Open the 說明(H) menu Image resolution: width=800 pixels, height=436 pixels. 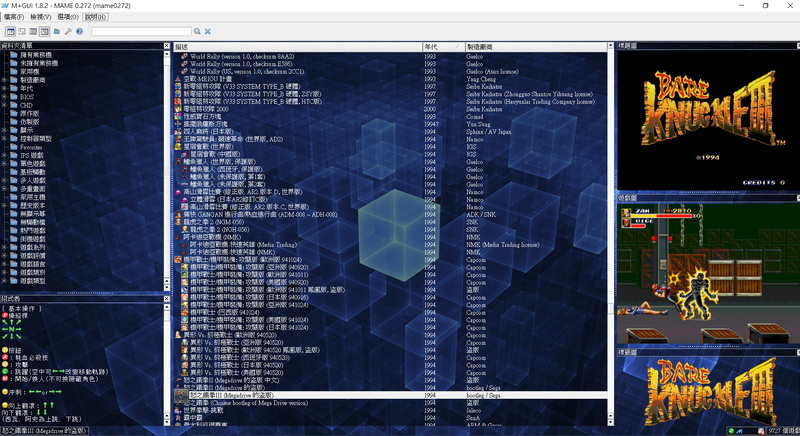pyautogui.click(x=96, y=17)
